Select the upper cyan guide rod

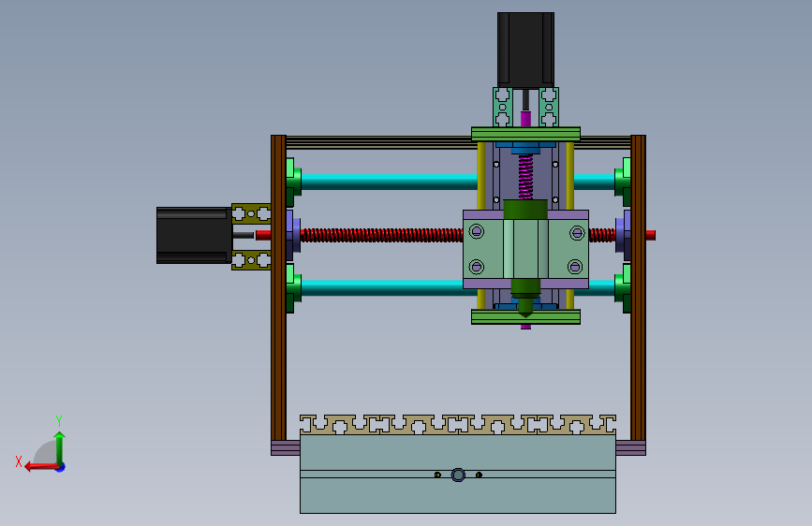pos(390,182)
